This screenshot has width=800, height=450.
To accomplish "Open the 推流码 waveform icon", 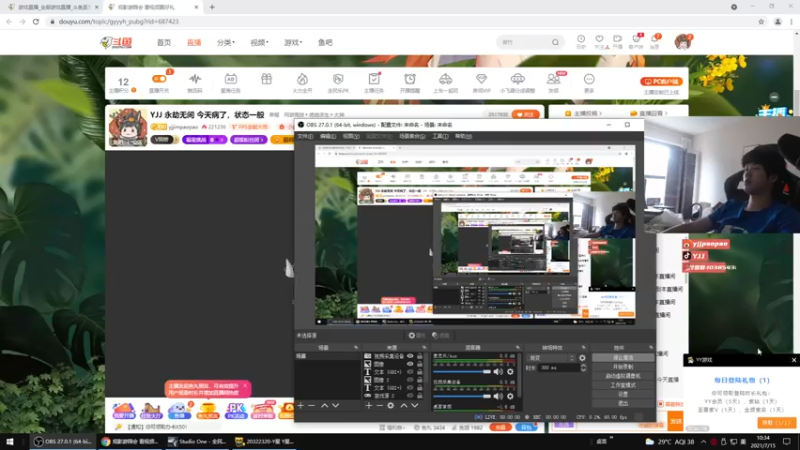I will point(195,79).
